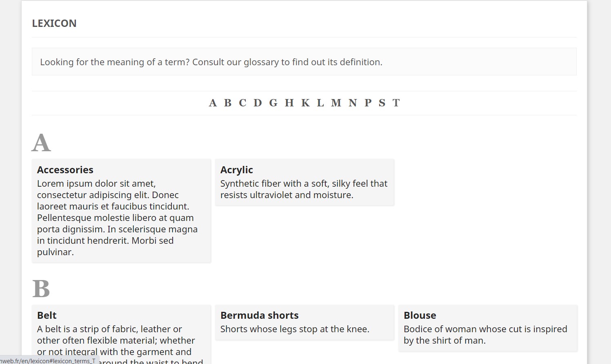Jump to letter C in alphabet index

coord(242,103)
